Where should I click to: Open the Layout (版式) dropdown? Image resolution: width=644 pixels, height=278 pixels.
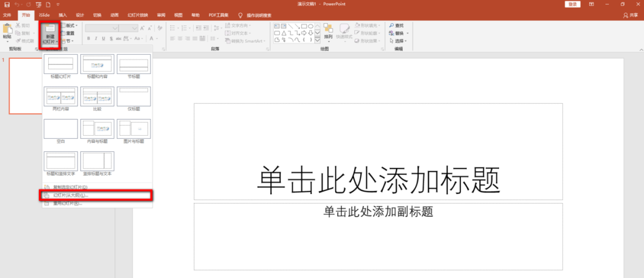click(x=70, y=26)
